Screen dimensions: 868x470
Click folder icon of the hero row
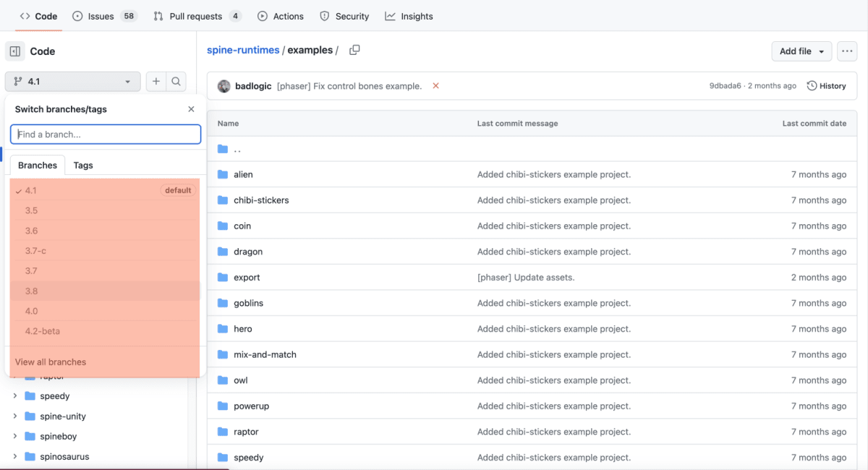(223, 329)
